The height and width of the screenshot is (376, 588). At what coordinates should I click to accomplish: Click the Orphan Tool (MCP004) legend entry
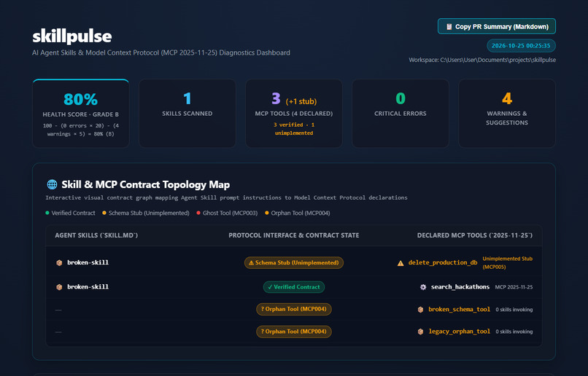pos(298,213)
